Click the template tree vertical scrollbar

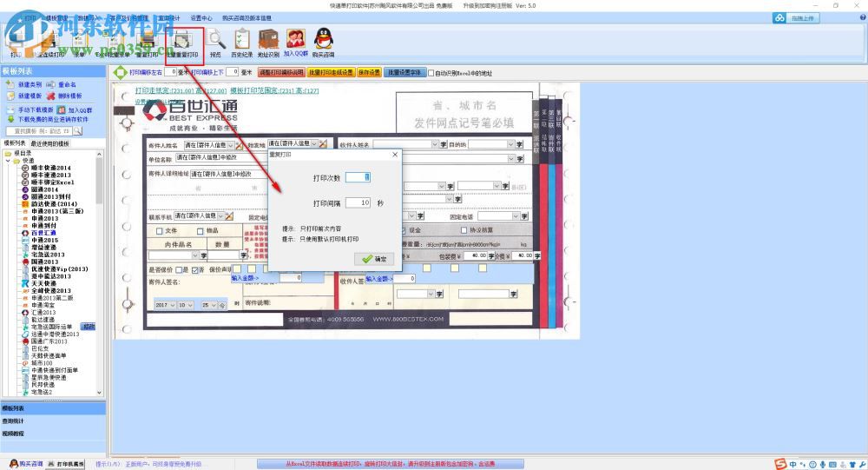pyautogui.click(x=100, y=273)
